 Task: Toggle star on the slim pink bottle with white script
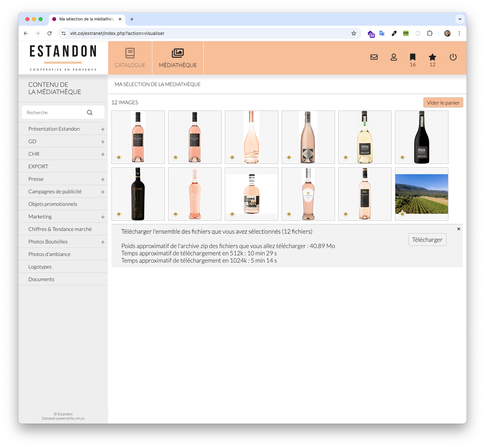176,214
